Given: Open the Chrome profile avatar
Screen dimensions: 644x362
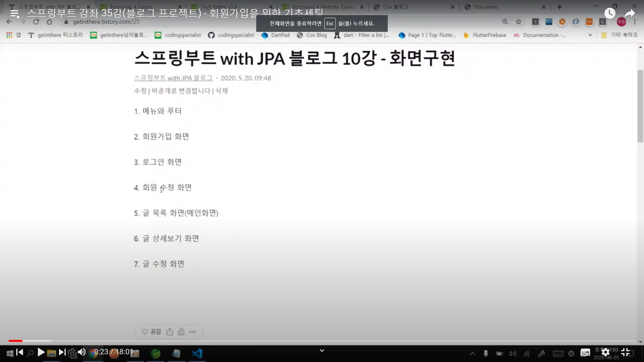Looking at the screenshot, I should pos(621,22).
